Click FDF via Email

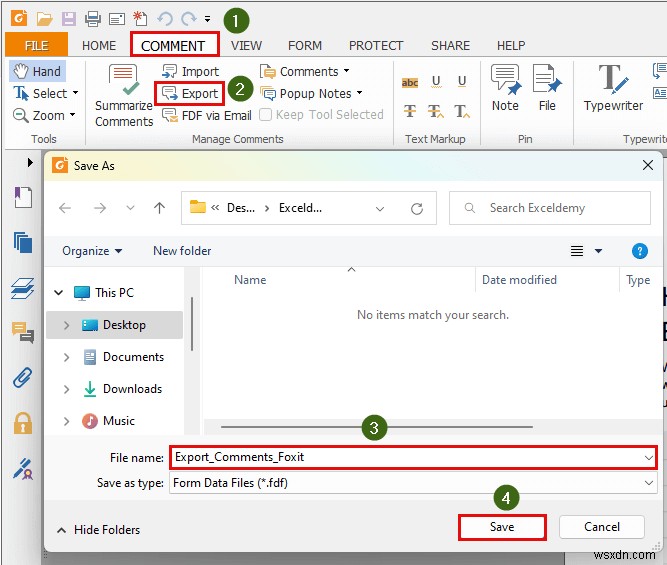tap(207, 115)
